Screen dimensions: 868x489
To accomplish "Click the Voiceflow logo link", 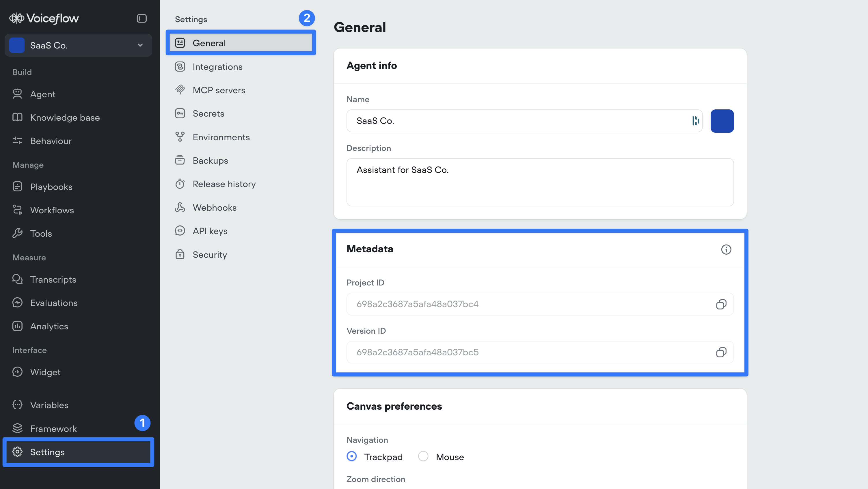I will [x=44, y=18].
